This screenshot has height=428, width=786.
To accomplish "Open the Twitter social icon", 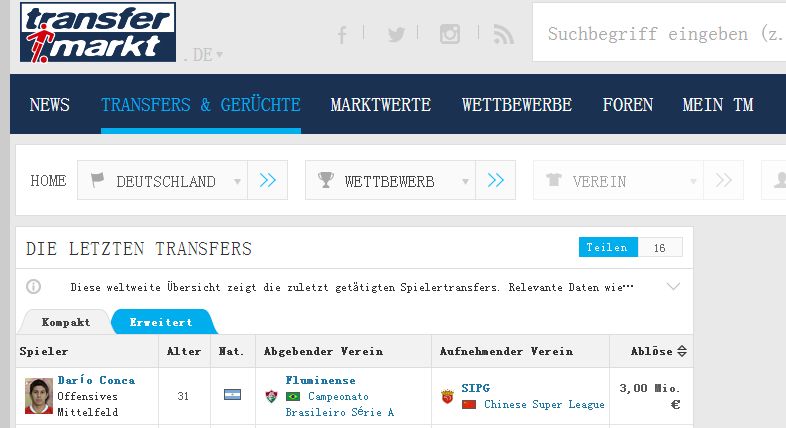I will click(396, 35).
